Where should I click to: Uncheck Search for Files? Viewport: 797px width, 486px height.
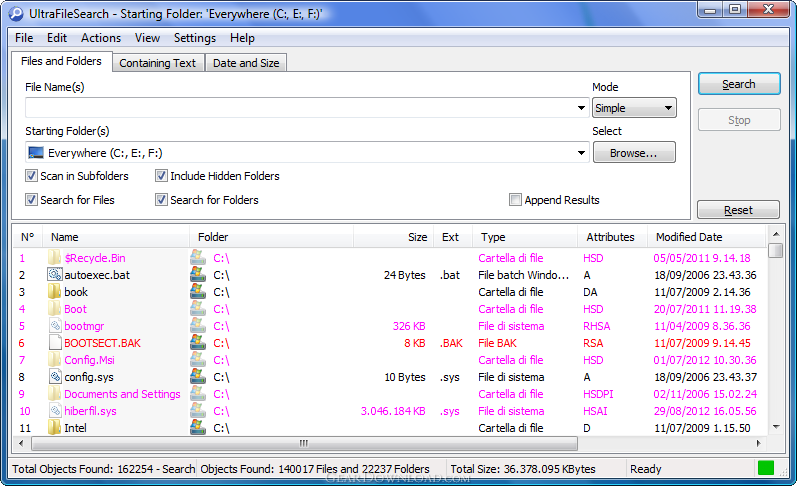(31, 200)
